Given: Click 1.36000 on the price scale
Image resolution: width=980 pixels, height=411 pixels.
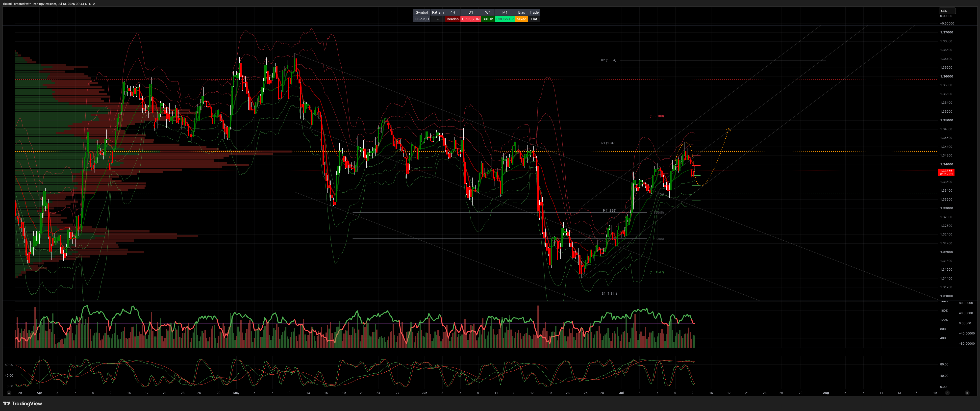Looking at the screenshot, I should point(947,76).
